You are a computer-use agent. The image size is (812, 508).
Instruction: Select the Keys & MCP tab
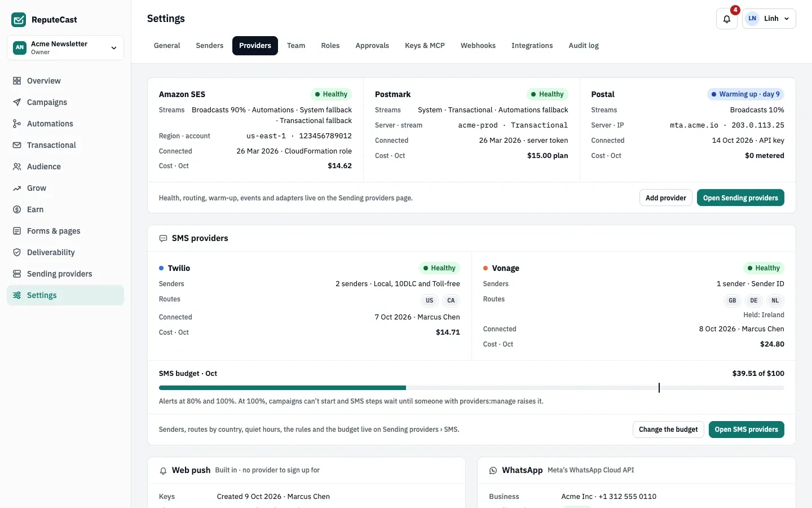click(425, 46)
